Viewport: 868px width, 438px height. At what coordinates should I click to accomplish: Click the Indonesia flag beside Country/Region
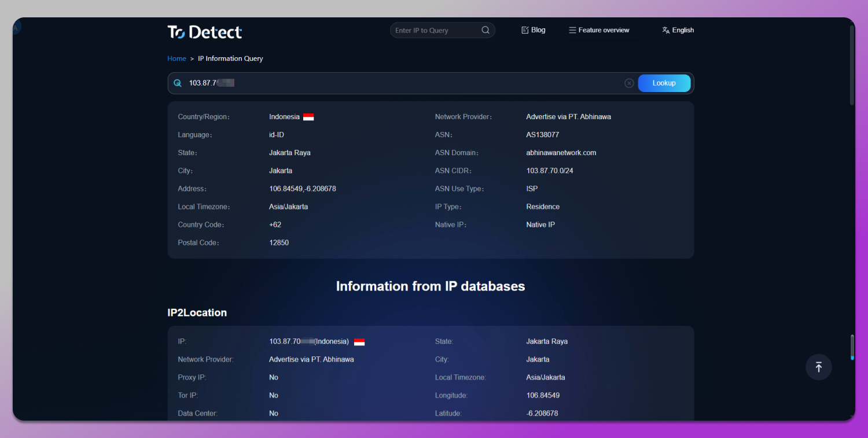pos(307,116)
